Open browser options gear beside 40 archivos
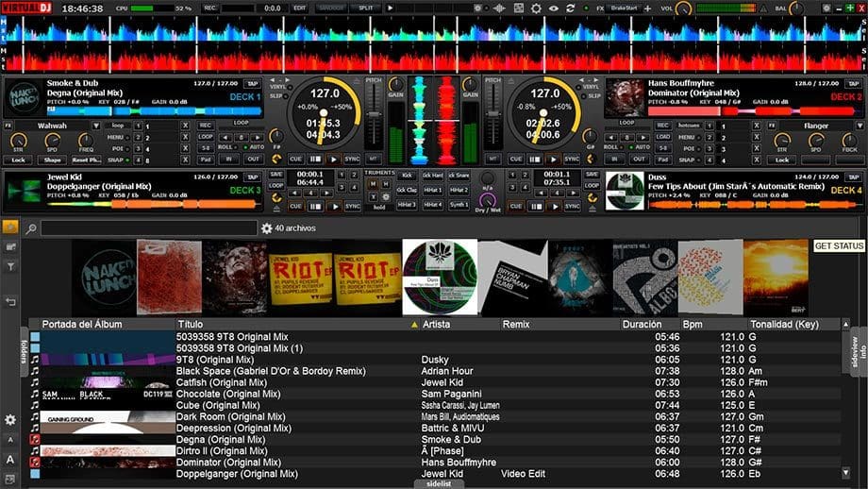868x489 pixels. point(267,228)
